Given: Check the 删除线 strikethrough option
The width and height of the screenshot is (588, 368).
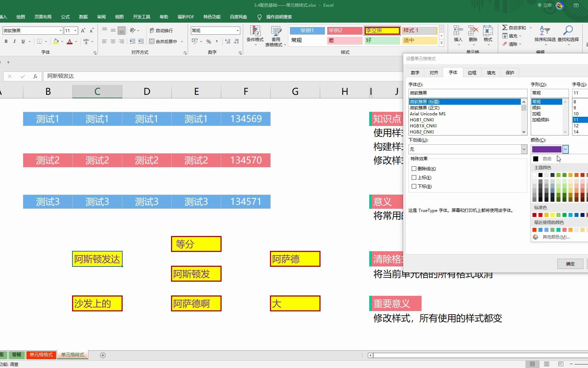Looking at the screenshot, I should pyautogui.click(x=414, y=169).
